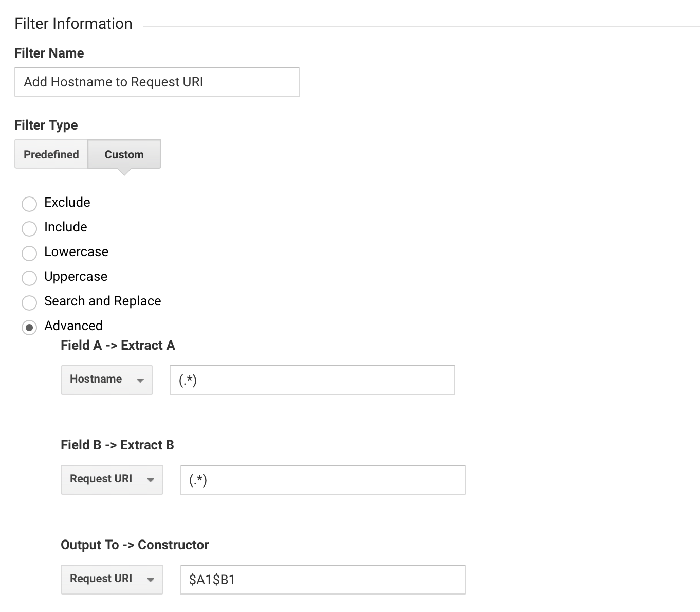Click the Constructor field containing $A1$B1
700x612 pixels.
click(x=322, y=580)
